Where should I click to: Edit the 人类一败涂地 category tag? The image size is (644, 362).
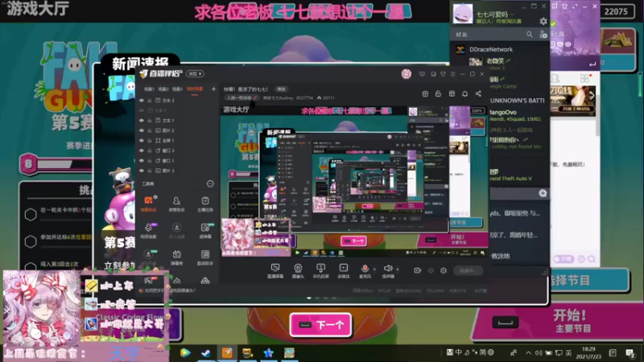tap(242, 97)
